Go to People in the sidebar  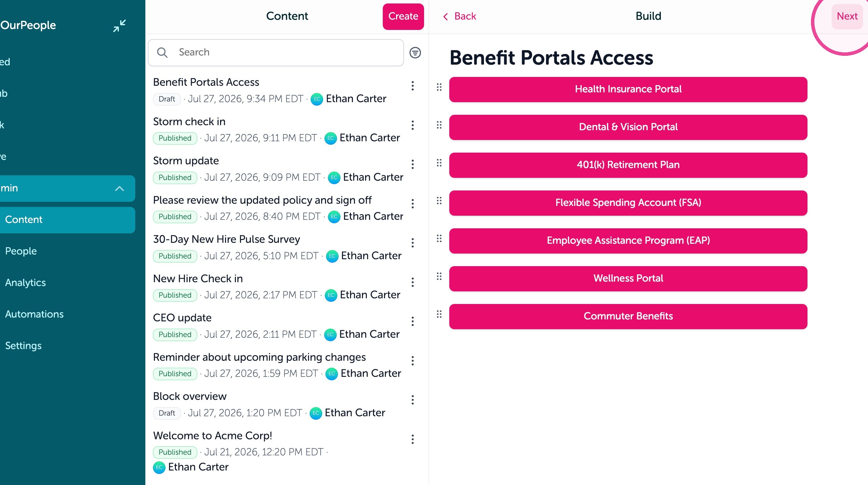point(21,251)
